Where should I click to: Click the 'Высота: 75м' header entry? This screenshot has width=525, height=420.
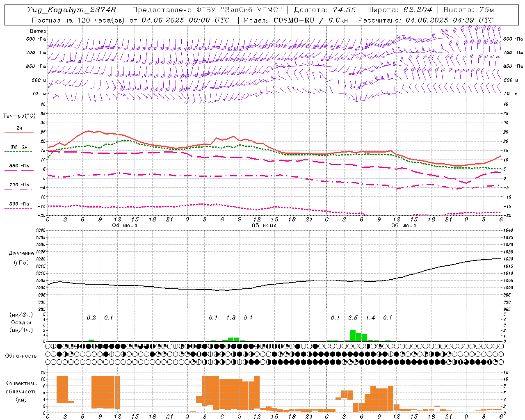(468, 10)
